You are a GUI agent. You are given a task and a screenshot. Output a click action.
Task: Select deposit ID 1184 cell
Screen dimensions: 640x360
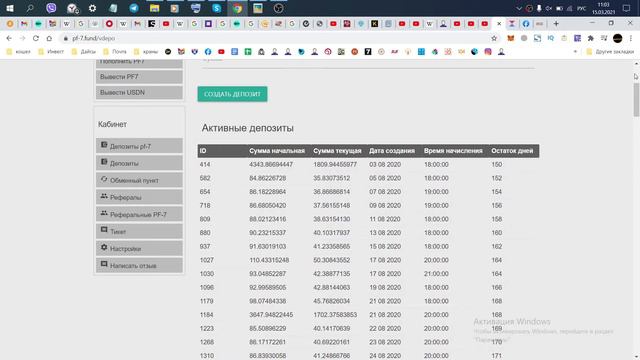[207, 315]
